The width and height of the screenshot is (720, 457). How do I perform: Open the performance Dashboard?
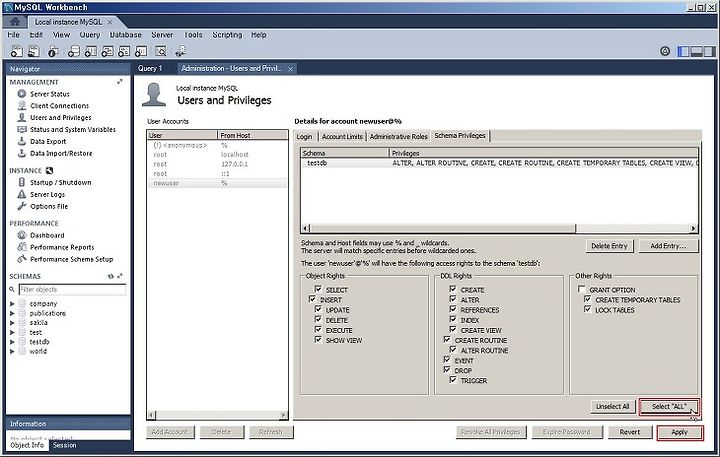point(47,235)
